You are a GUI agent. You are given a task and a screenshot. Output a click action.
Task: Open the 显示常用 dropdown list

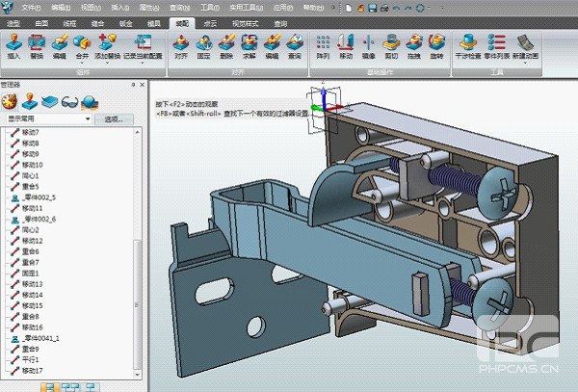87,118
